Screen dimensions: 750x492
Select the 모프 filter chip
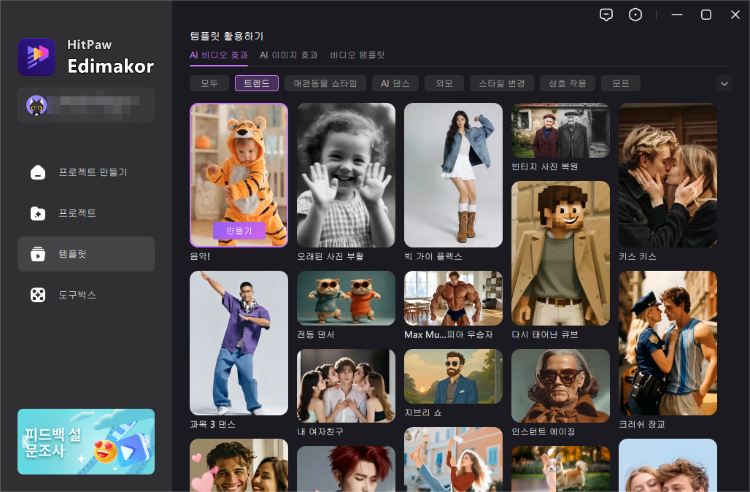pyautogui.click(x=621, y=83)
